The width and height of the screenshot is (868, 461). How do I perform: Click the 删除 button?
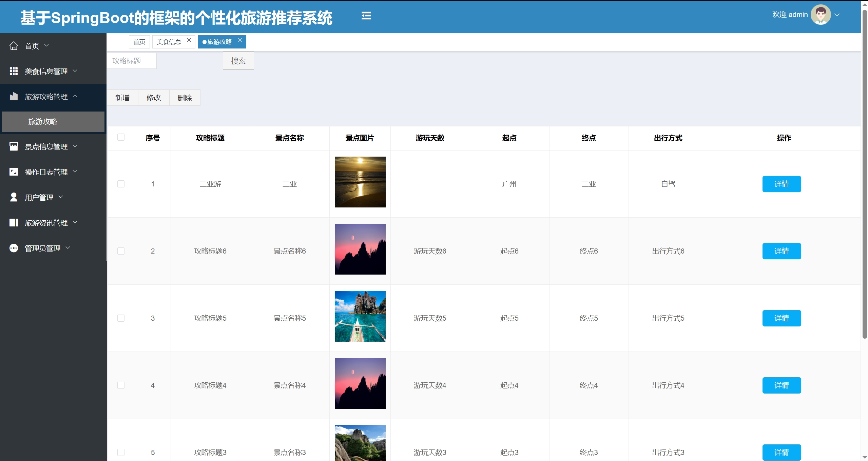185,98
